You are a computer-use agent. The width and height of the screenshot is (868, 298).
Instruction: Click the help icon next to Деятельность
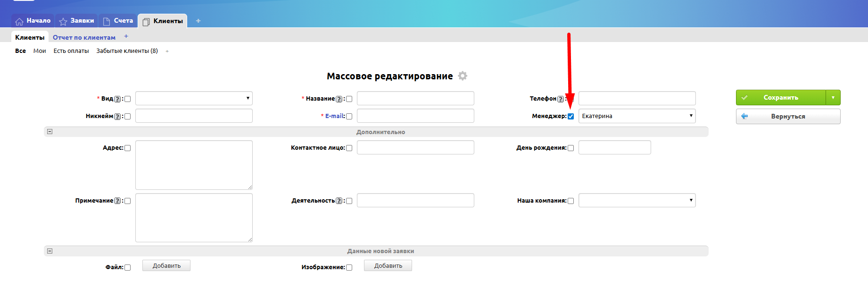click(339, 201)
